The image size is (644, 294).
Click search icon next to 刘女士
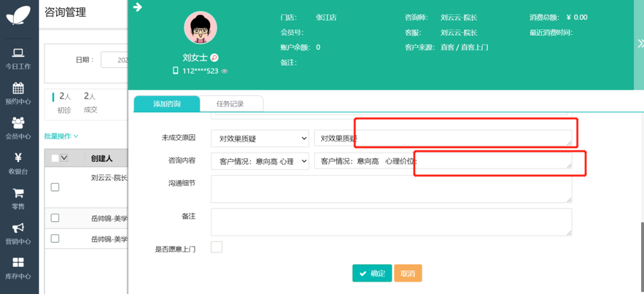click(x=215, y=58)
